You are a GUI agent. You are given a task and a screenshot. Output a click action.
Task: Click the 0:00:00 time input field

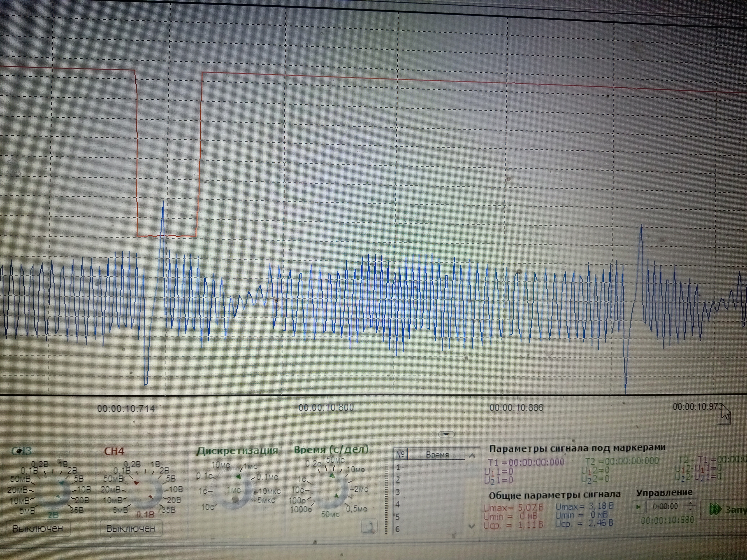point(665,507)
